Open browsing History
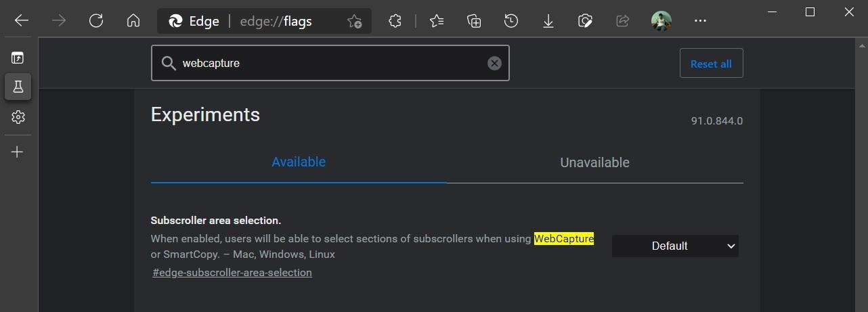This screenshot has width=868, height=312. pyautogui.click(x=511, y=21)
